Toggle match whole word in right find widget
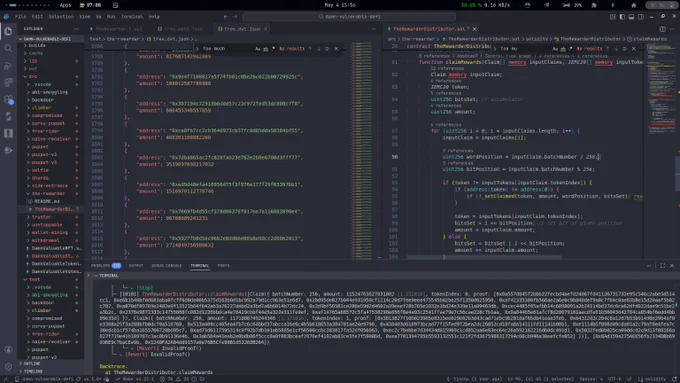Image resolution: width=680 pixels, height=383 pixels. pos(563,49)
